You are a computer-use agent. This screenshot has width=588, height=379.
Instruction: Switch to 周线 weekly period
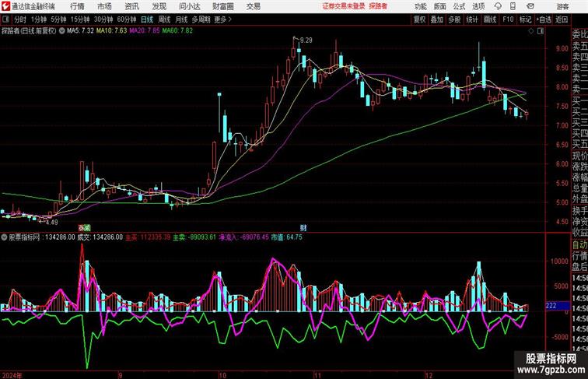pyautogui.click(x=164, y=19)
